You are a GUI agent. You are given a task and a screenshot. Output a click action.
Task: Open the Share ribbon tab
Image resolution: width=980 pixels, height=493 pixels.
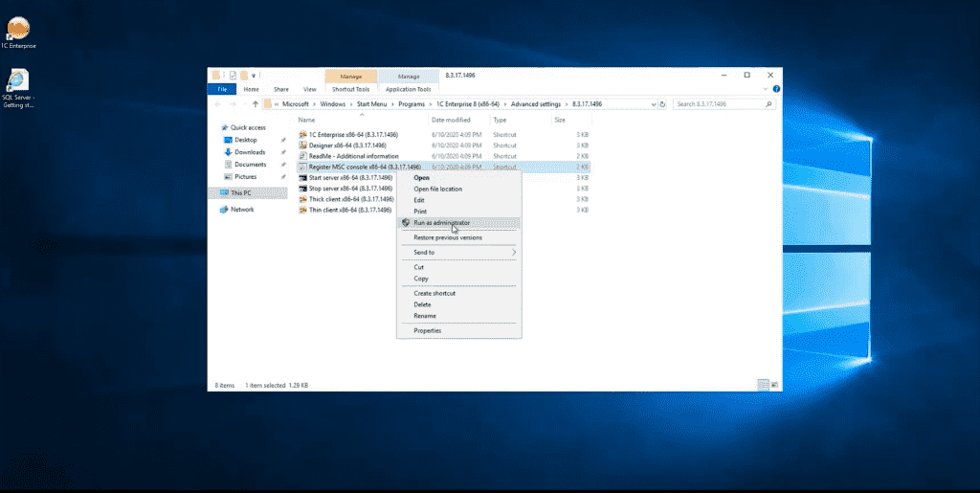(x=281, y=89)
